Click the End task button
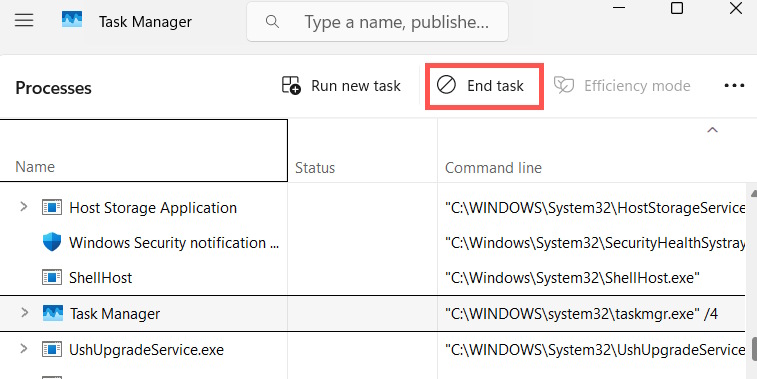The height and width of the screenshot is (379, 757). 484,86
